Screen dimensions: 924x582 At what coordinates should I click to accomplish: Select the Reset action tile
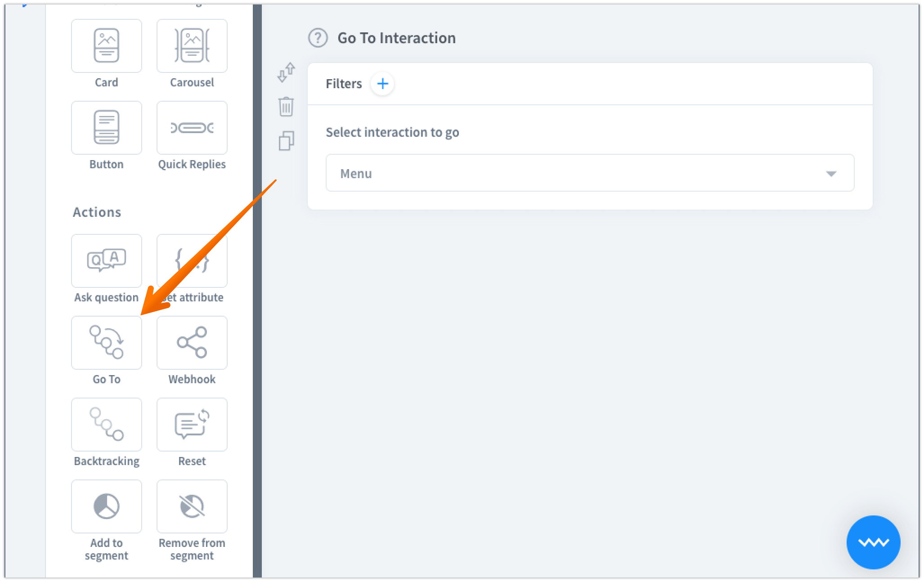[192, 425]
